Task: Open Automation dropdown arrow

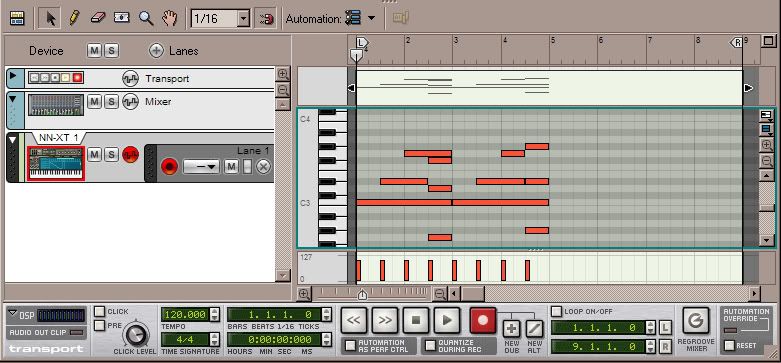Action: pos(372,19)
